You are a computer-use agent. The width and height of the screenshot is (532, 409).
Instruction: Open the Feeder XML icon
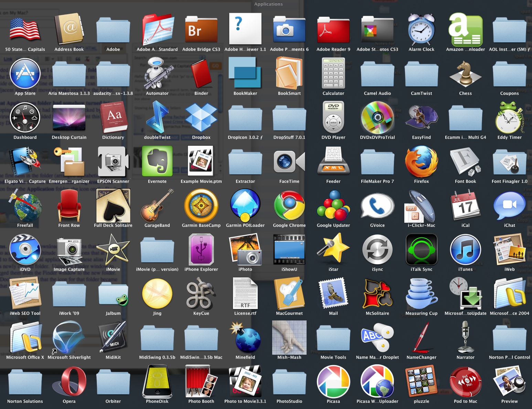coord(333,161)
